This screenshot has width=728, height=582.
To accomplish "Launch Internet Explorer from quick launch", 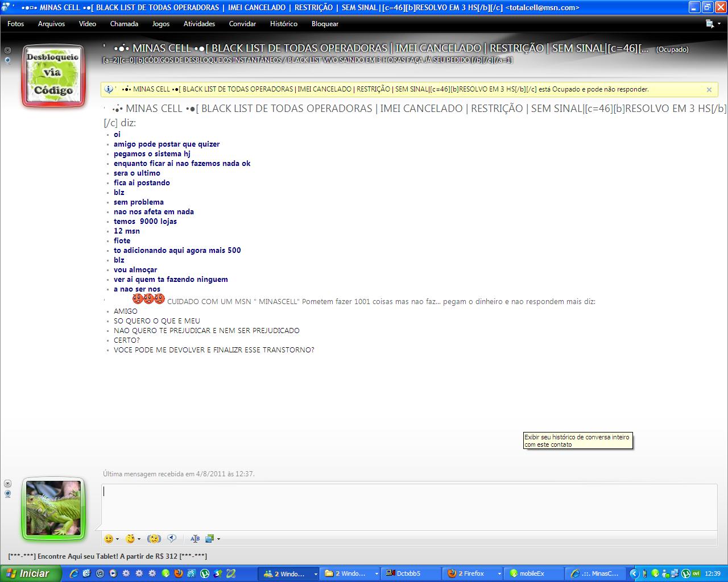I will pos(73,573).
